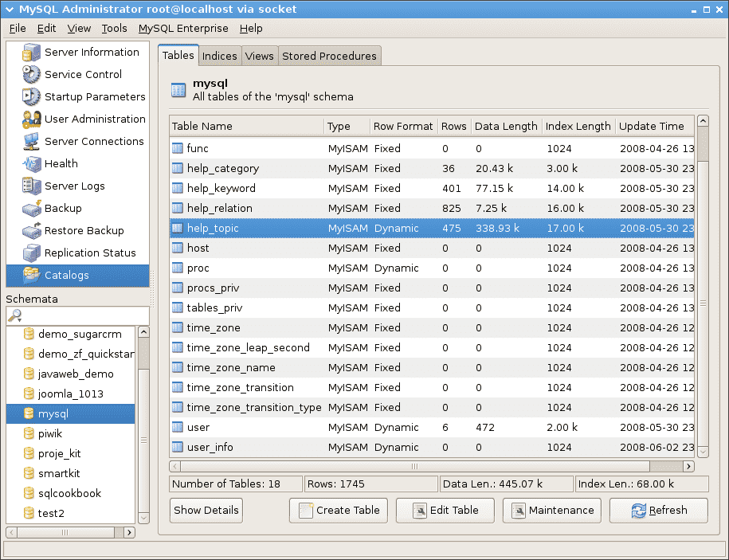Click the mysql schema header icon
729x560 pixels.
(178, 90)
